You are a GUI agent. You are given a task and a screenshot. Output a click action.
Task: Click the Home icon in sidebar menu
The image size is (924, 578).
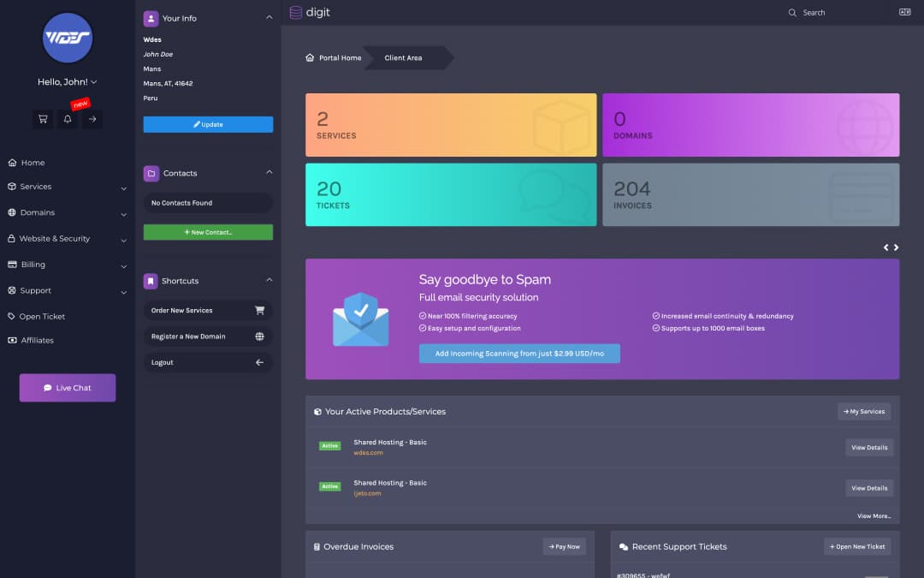(x=12, y=162)
